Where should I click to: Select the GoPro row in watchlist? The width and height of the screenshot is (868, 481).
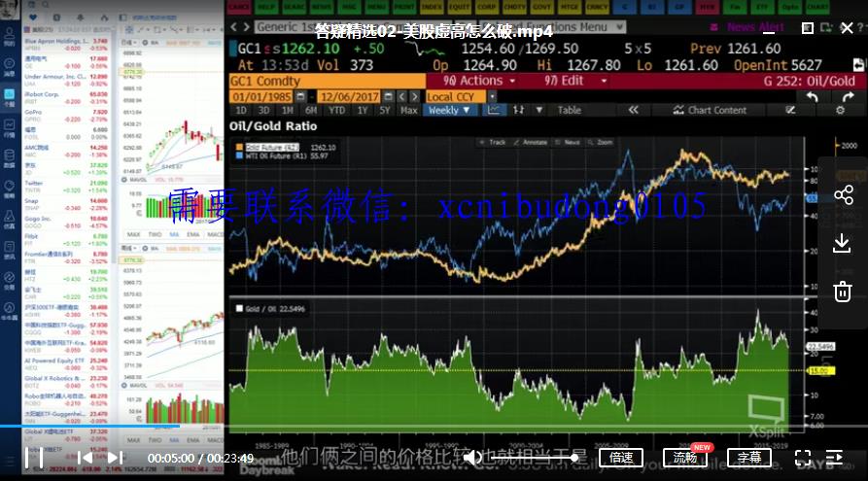pyautogui.click(x=66, y=115)
